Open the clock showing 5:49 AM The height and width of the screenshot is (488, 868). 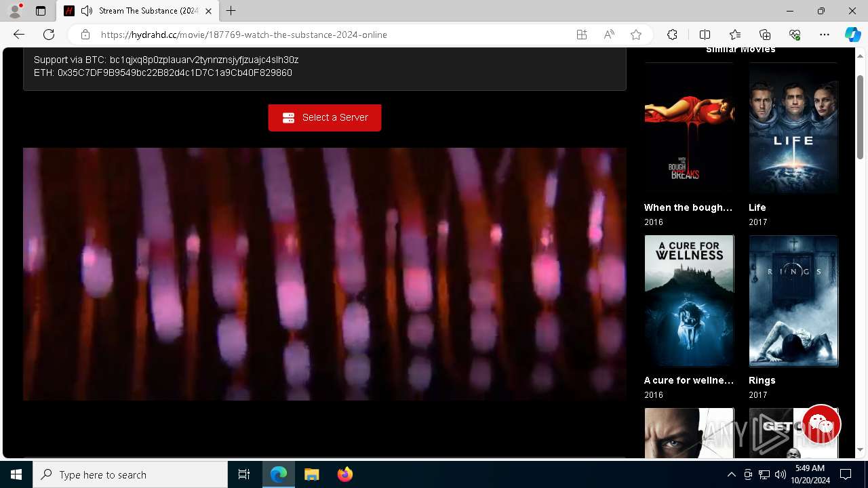point(810,474)
